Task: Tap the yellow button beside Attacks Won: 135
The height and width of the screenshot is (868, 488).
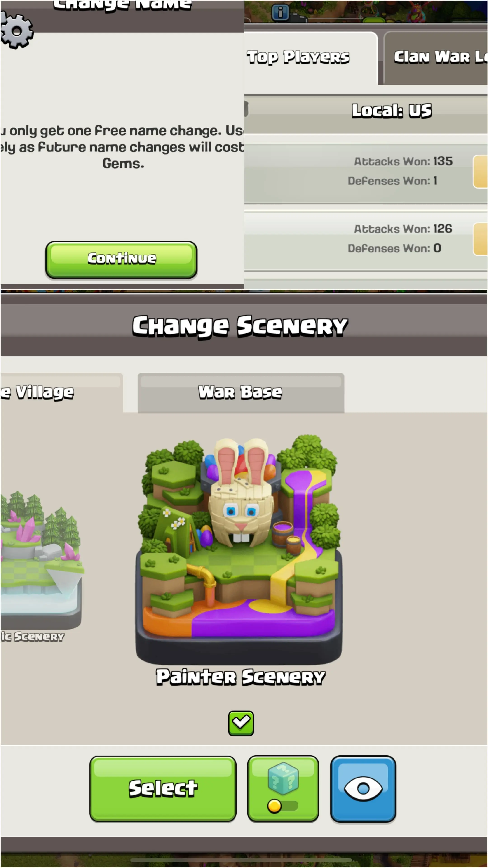Action: (481, 171)
